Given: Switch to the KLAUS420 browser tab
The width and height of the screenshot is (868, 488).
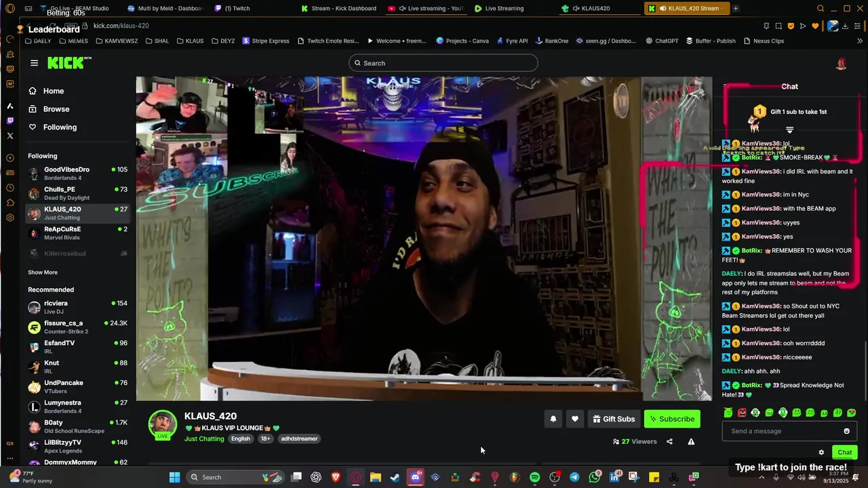Looking at the screenshot, I should (x=586, y=8).
